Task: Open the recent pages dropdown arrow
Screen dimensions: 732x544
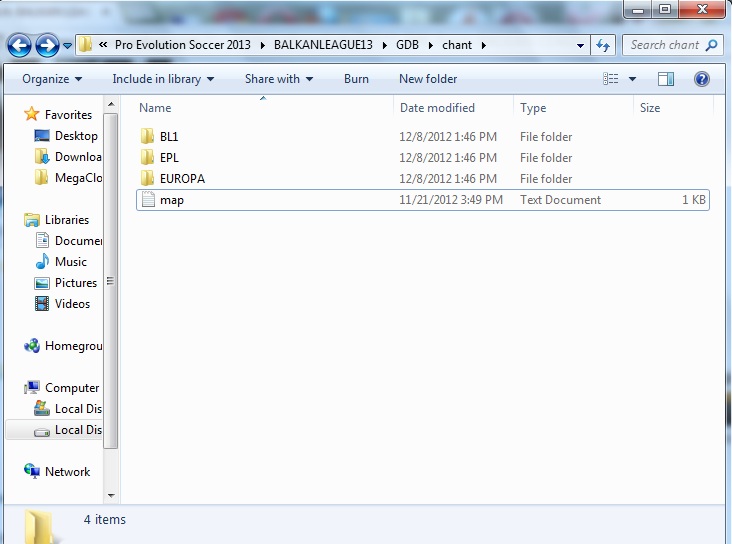Action: click(67, 46)
